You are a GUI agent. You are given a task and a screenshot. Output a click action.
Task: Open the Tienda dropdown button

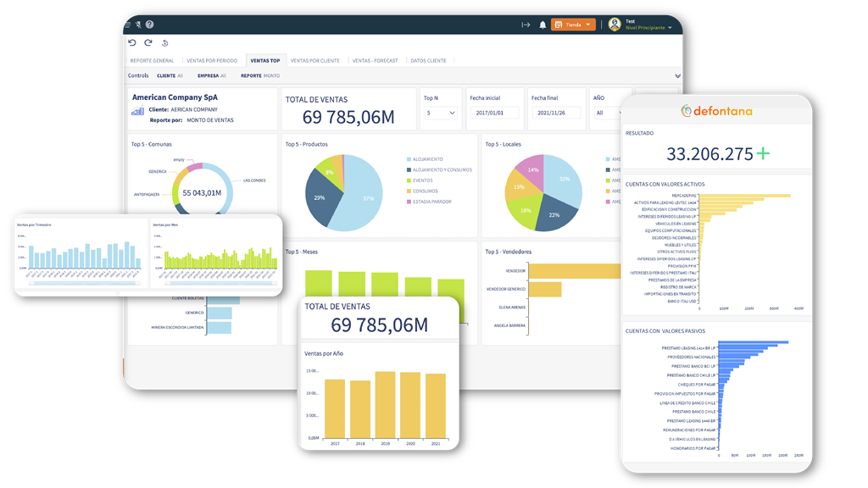[573, 25]
